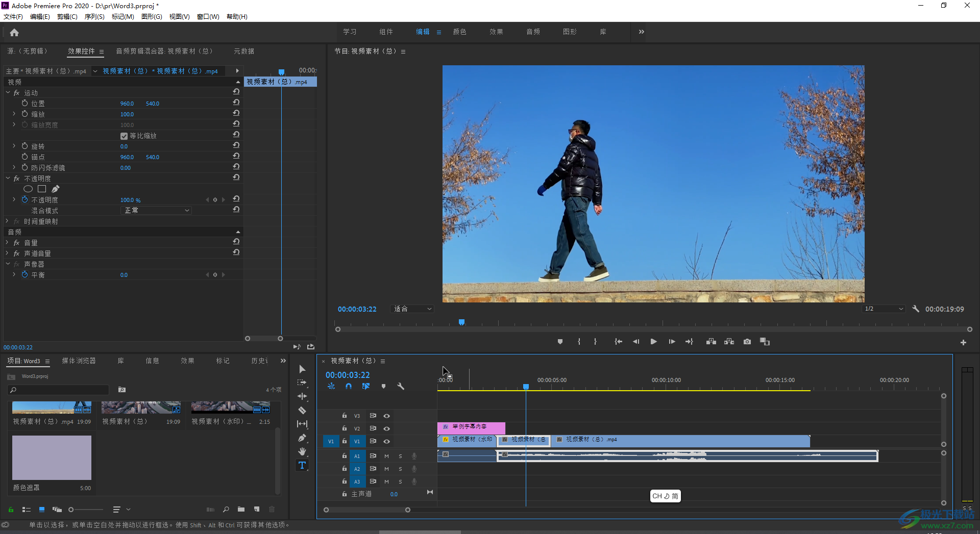This screenshot has width=980, height=534.
Task: Switch project panel to list view
Action: point(27,510)
